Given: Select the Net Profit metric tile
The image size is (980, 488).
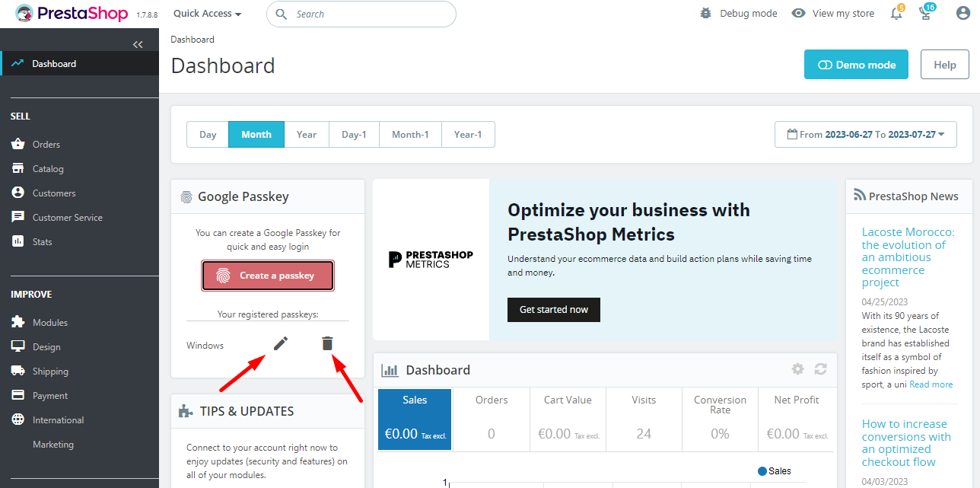Looking at the screenshot, I should coord(797,420).
